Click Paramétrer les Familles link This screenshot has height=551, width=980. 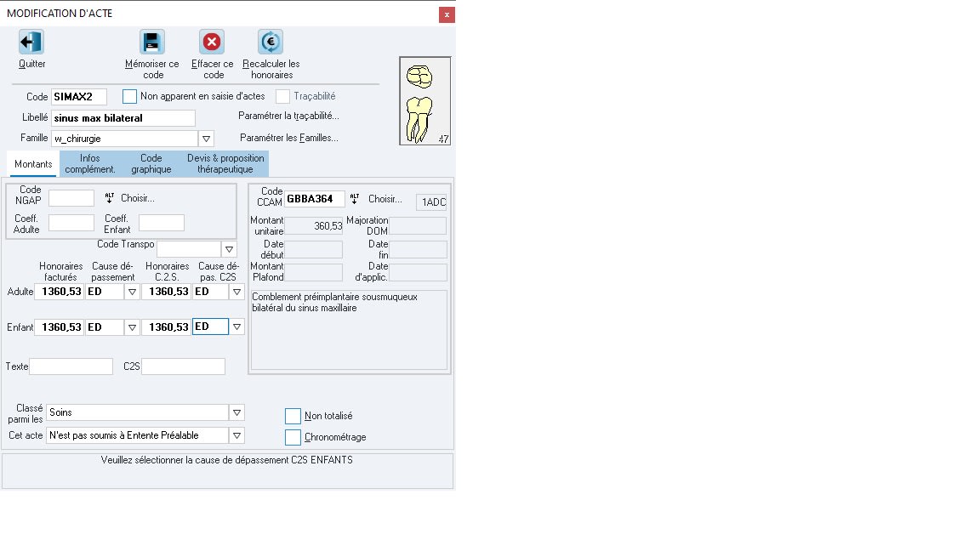pyautogui.click(x=289, y=138)
